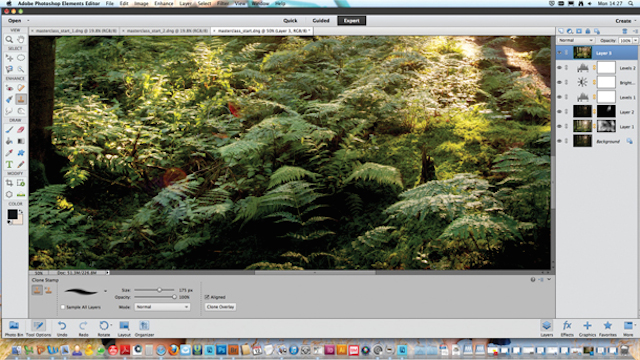Hide the Background layer
Viewport: 640px width, 360px height.
[560, 141]
